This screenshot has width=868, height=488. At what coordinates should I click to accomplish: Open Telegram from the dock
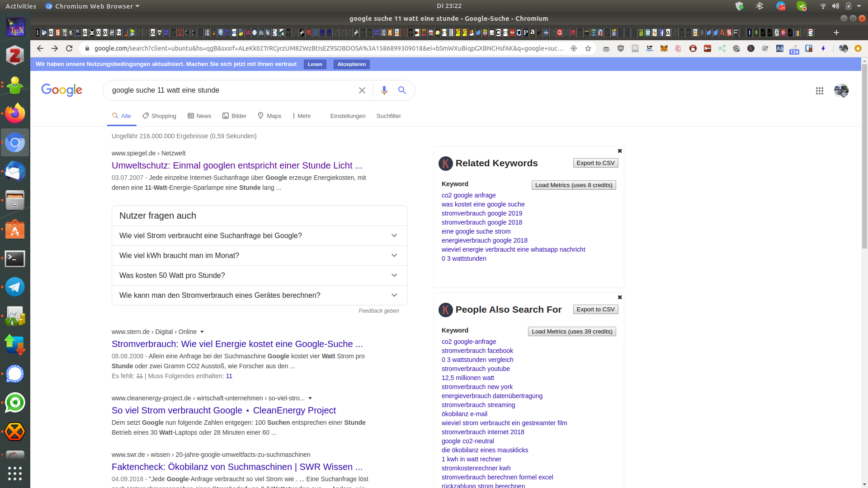[x=15, y=287]
